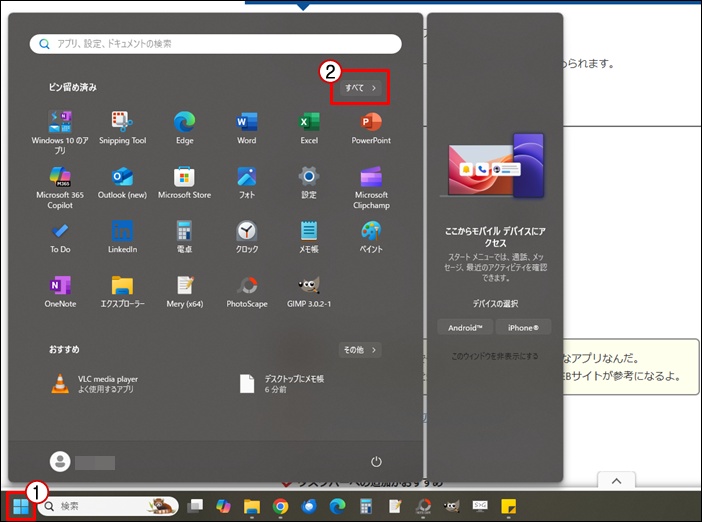
Task: Open Sticky Notes on the taskbar
Action: point(509,506)
